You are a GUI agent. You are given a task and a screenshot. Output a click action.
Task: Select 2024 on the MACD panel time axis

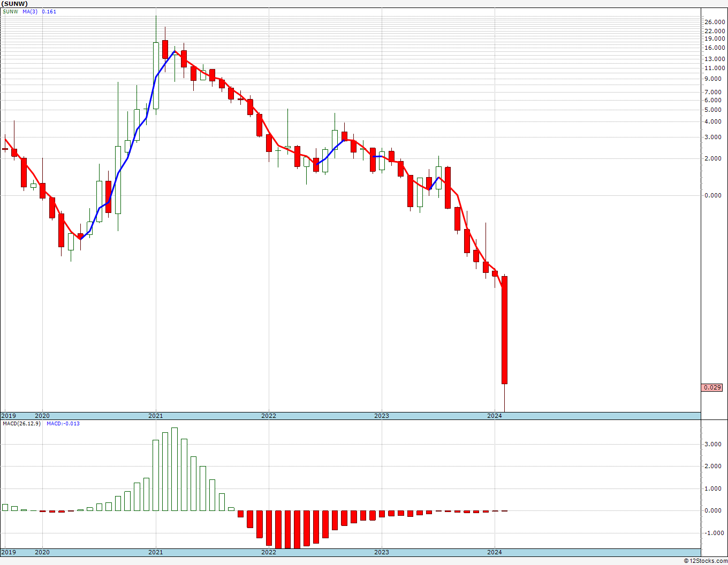point(495,552)
